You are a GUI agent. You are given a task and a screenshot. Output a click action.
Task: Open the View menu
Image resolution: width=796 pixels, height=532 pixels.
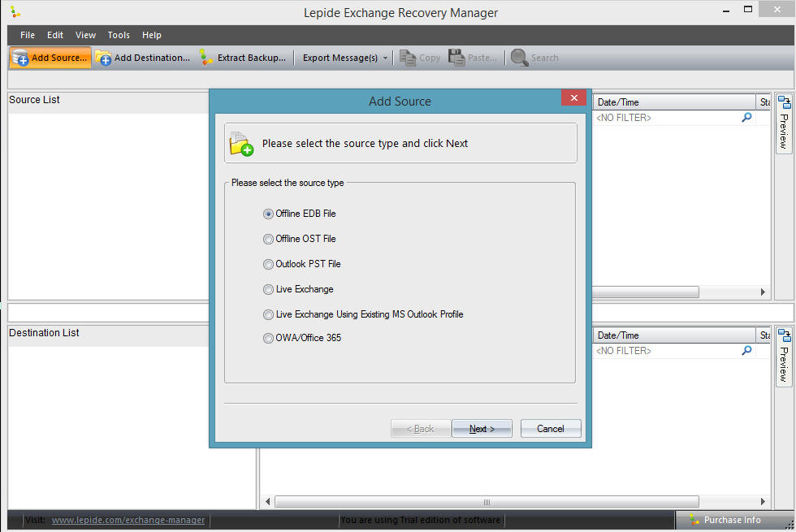point(85,35)
